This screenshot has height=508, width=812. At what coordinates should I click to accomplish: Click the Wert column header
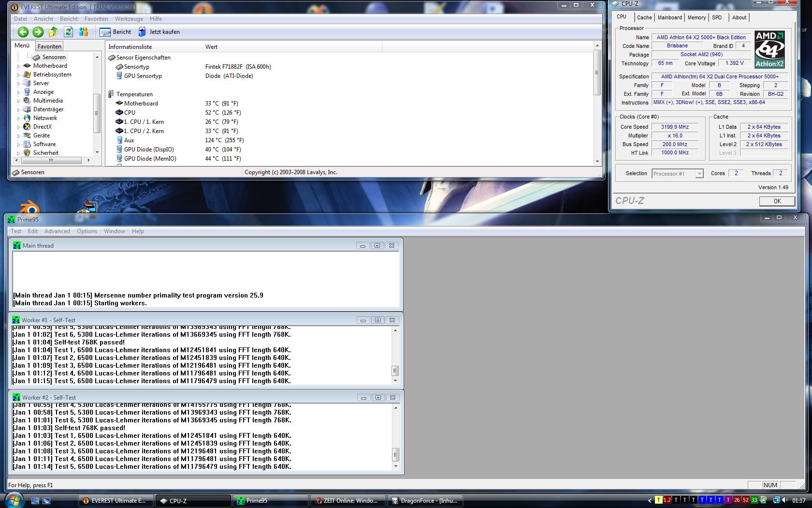coord(292,47)
